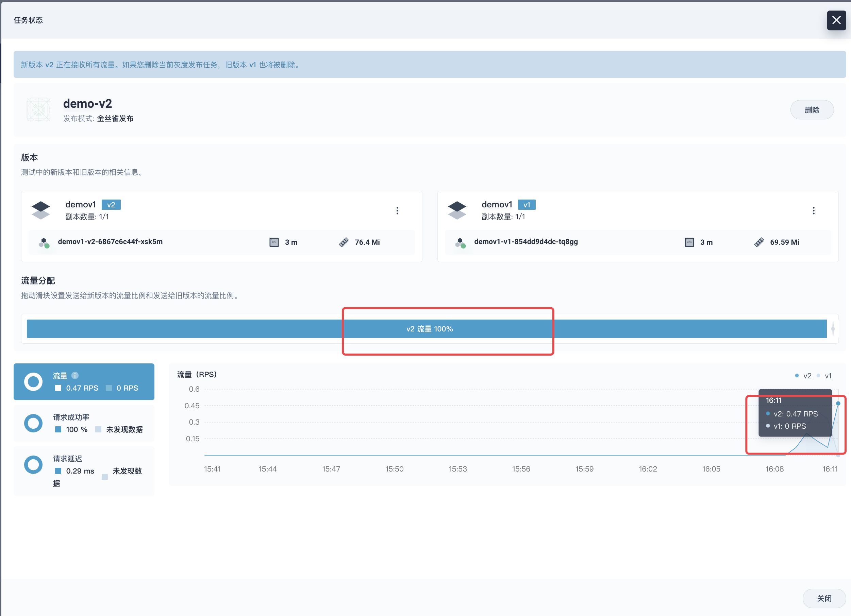The image size is (851, 616).
Task: Click the 副本数量: 1/1 text under demov1 v2
Action: [x=87, y=217]
